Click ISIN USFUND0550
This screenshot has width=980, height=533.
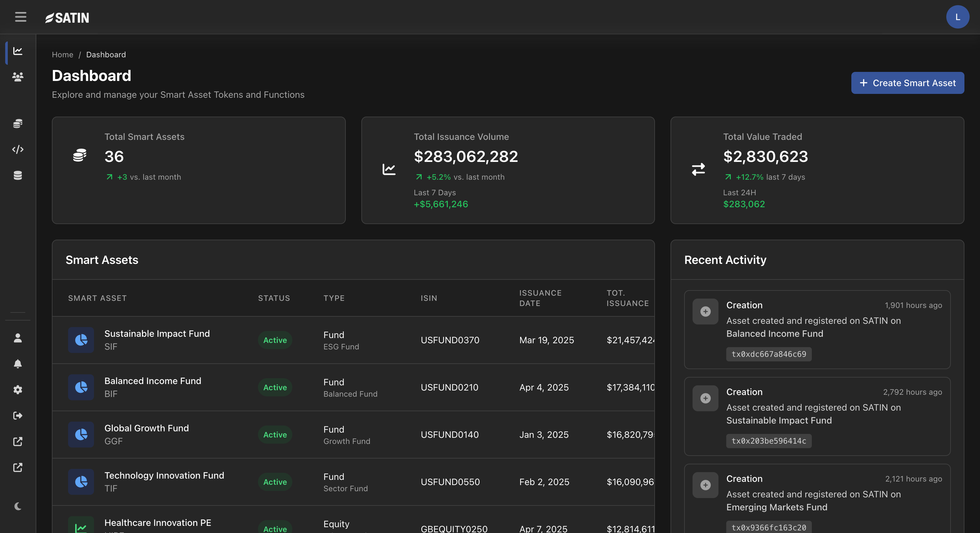tap(450, 482)
